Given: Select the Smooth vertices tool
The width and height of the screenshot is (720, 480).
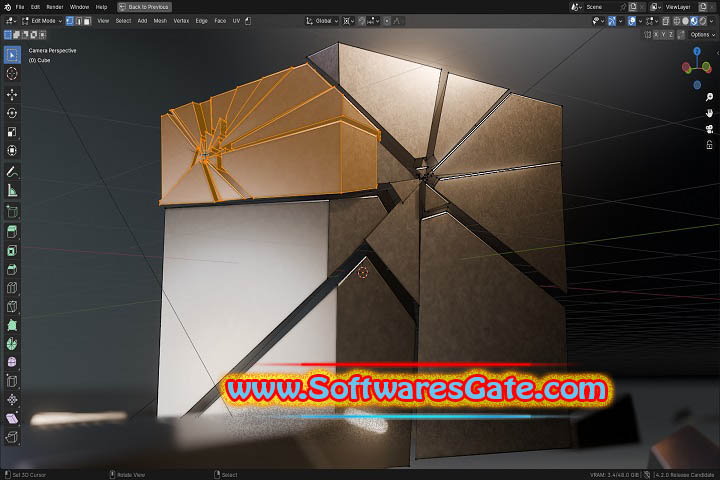Looking at the screenshot, I should point(12,362).
